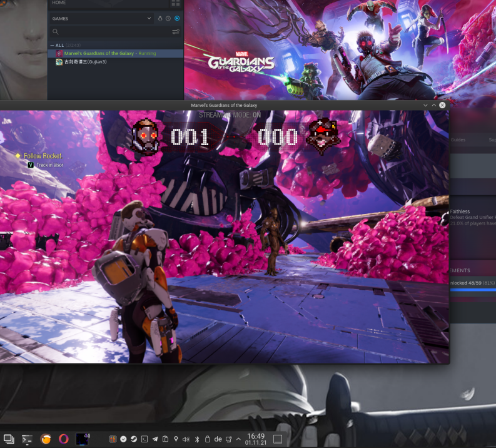The width and height of the screenshot is (496, 448).
Task: Click the library search field
Action: (x=111, y=32)
